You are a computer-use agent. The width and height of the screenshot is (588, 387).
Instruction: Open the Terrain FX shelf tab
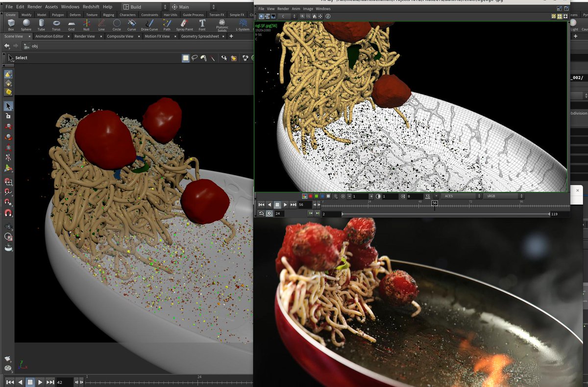[x=216, y=15]
